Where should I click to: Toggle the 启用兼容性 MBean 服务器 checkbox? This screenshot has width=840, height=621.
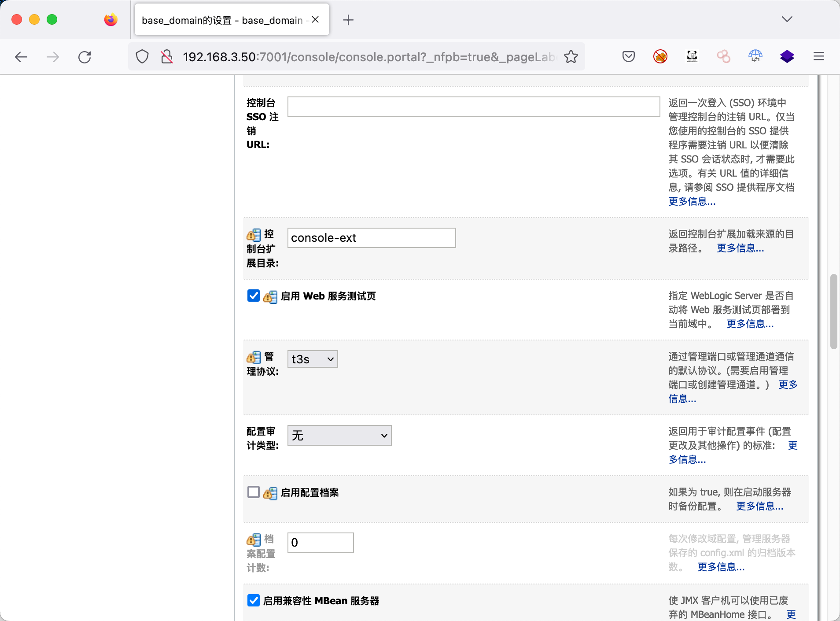254,600
